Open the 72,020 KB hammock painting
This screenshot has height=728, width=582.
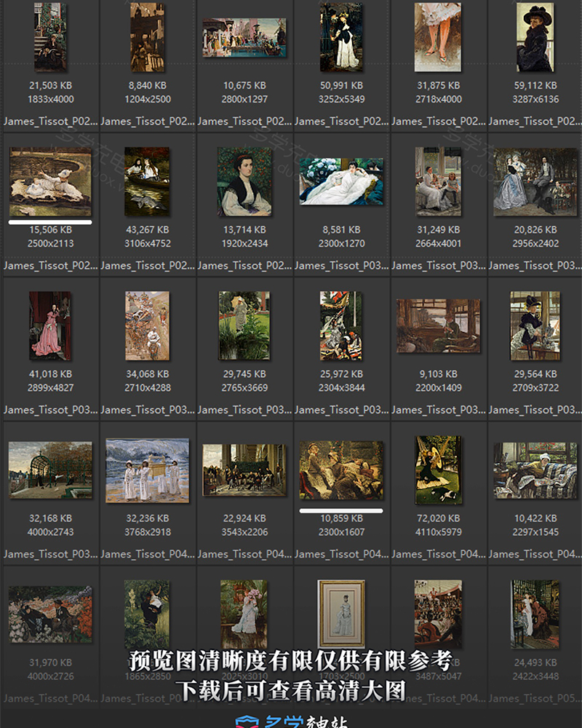(x=439, y=470)
